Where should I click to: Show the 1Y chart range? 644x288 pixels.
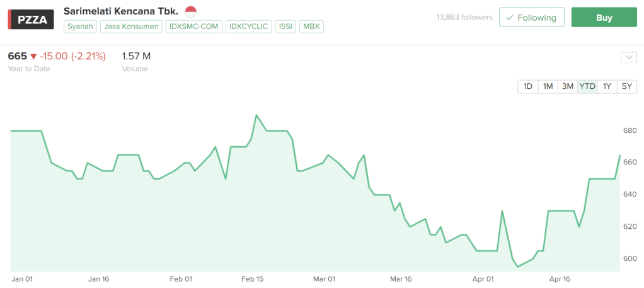[x=607, y=86]
